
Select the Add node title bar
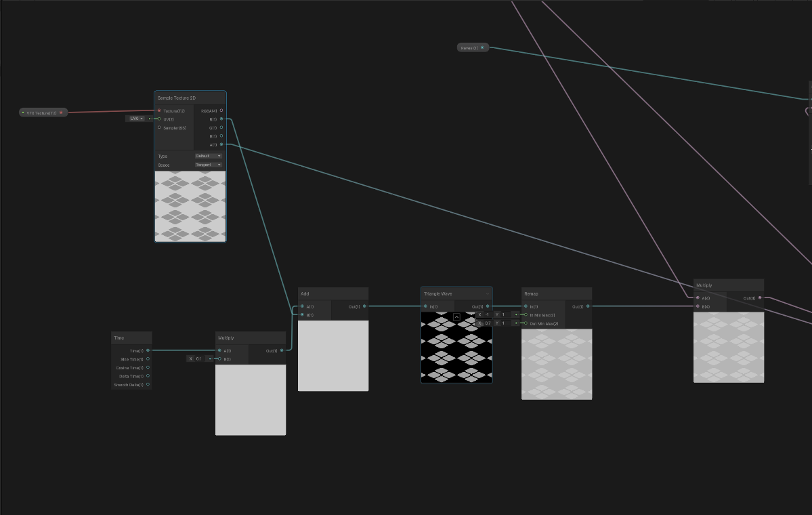coord(333,294)
